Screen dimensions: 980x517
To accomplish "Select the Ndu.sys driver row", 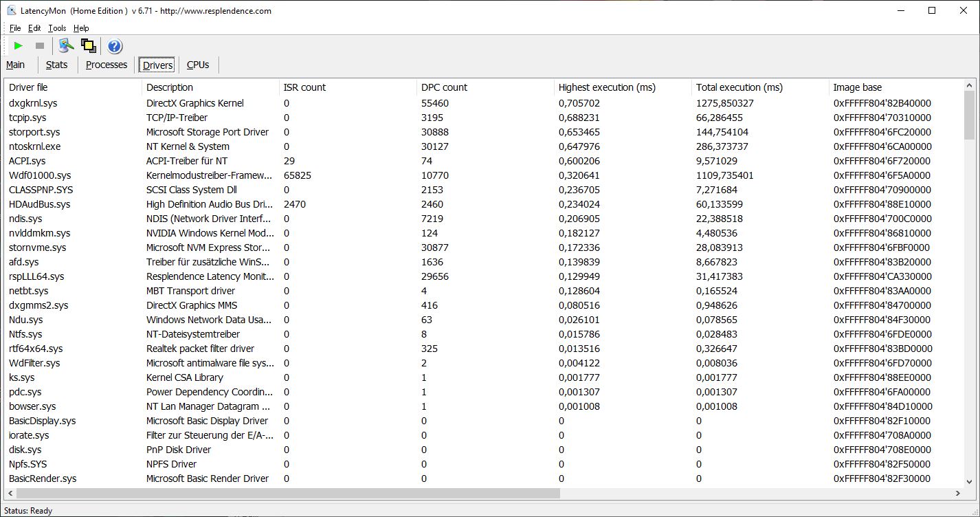I will [x=484, y=320].
